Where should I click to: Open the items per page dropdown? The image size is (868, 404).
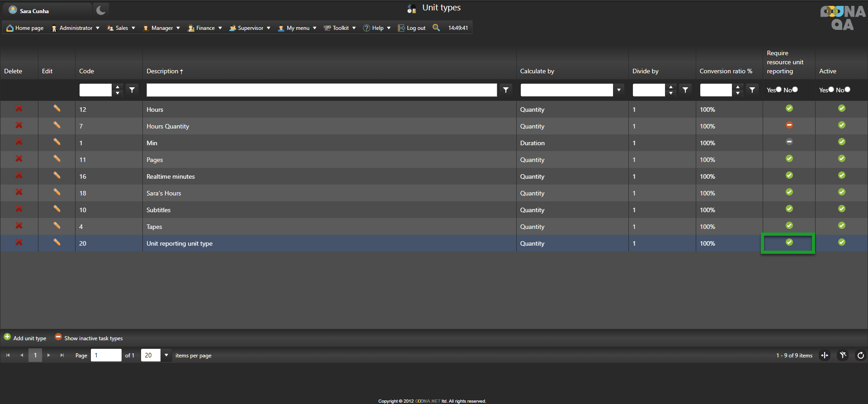click(x=166, y=356)
